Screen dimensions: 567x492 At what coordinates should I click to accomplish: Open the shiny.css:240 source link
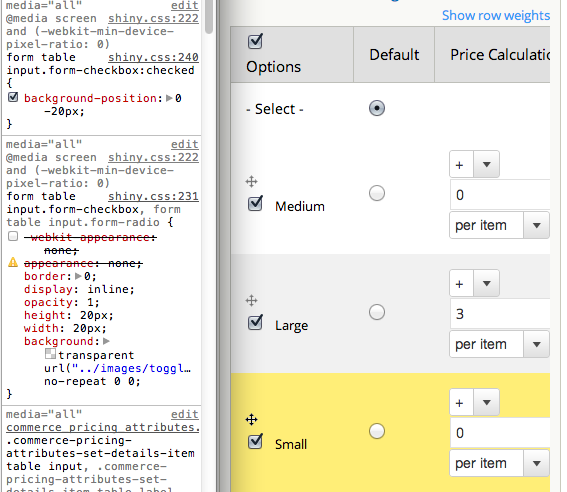coord(153,57)
